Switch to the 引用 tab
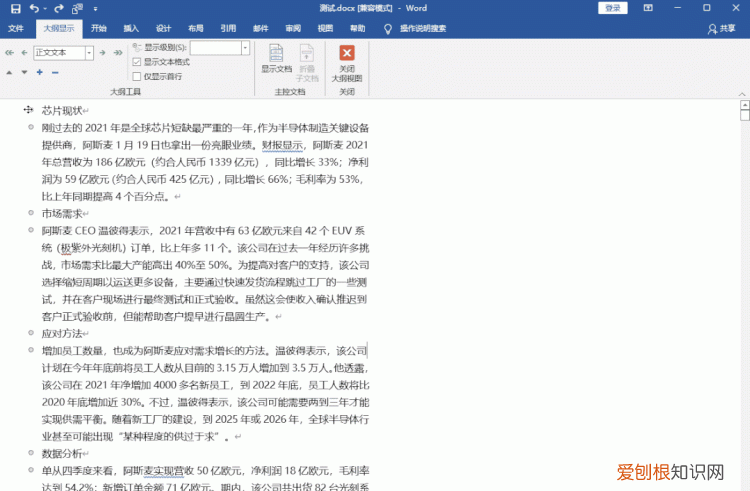Viewport: 750px width, 491px height. 228,29
